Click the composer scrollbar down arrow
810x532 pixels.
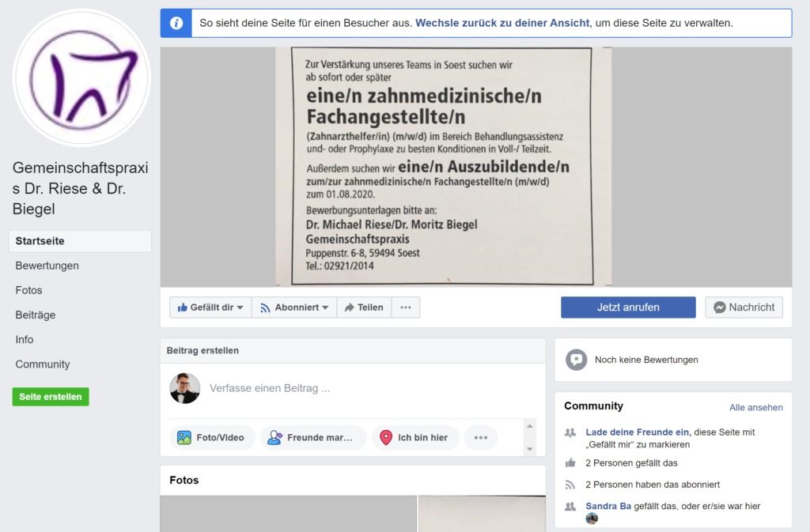pos(529,449)
